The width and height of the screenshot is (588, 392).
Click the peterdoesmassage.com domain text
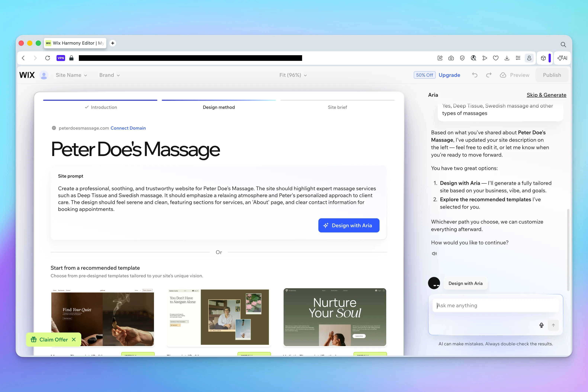[84, 128]
